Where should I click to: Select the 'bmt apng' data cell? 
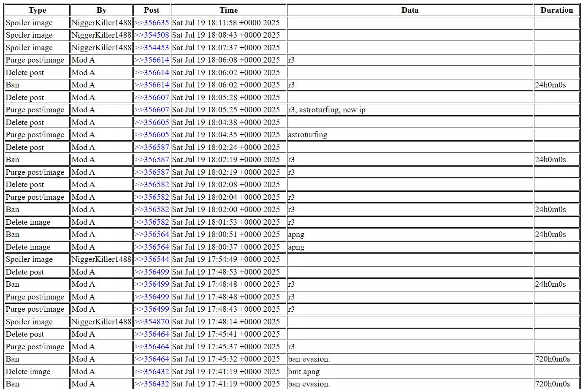(x=410, y=372)
